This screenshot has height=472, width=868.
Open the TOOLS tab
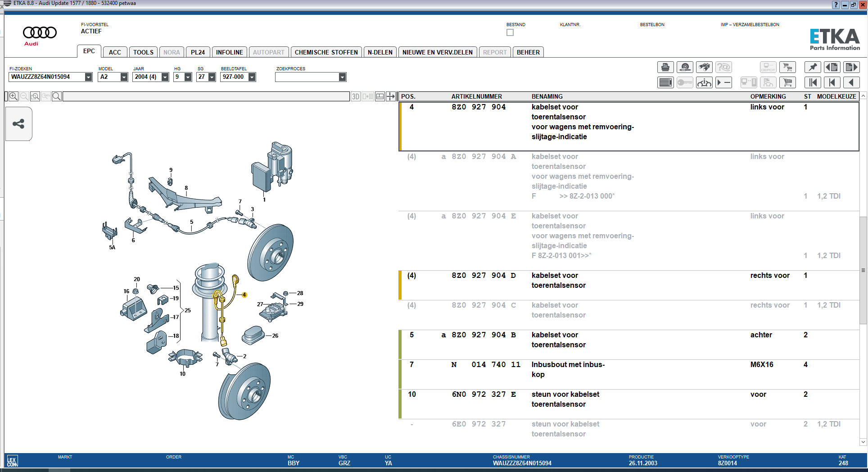(x=143, y=52)
